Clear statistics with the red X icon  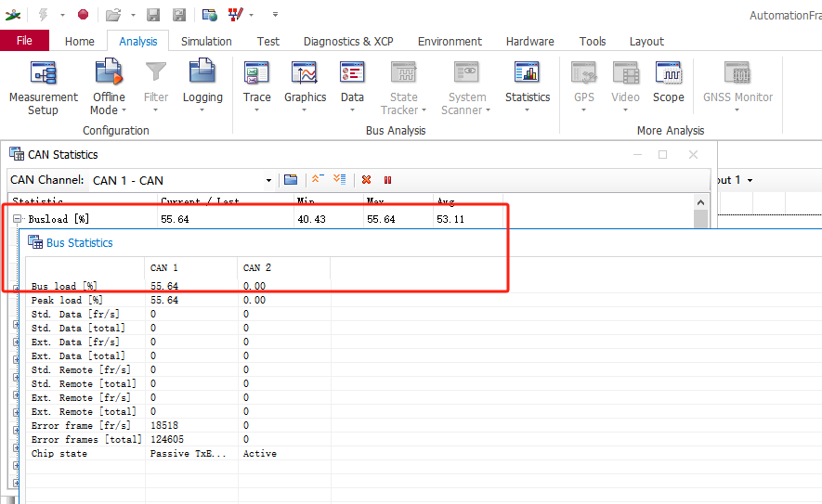367,180
